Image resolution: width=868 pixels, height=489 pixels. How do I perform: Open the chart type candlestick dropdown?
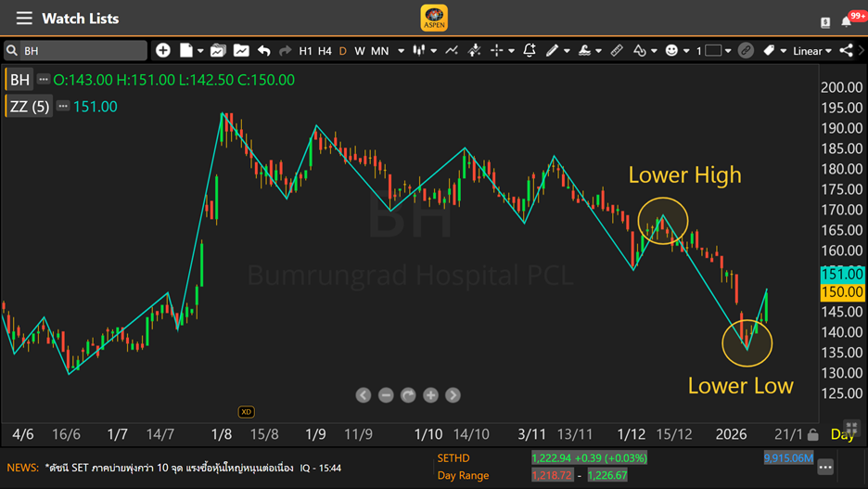[x=424, y=51]
